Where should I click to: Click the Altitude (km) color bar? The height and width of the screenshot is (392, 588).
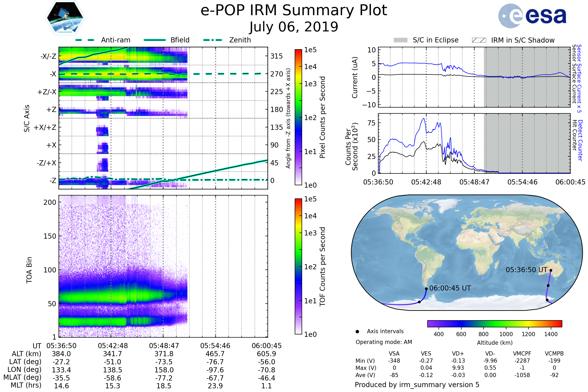point(494,323)
